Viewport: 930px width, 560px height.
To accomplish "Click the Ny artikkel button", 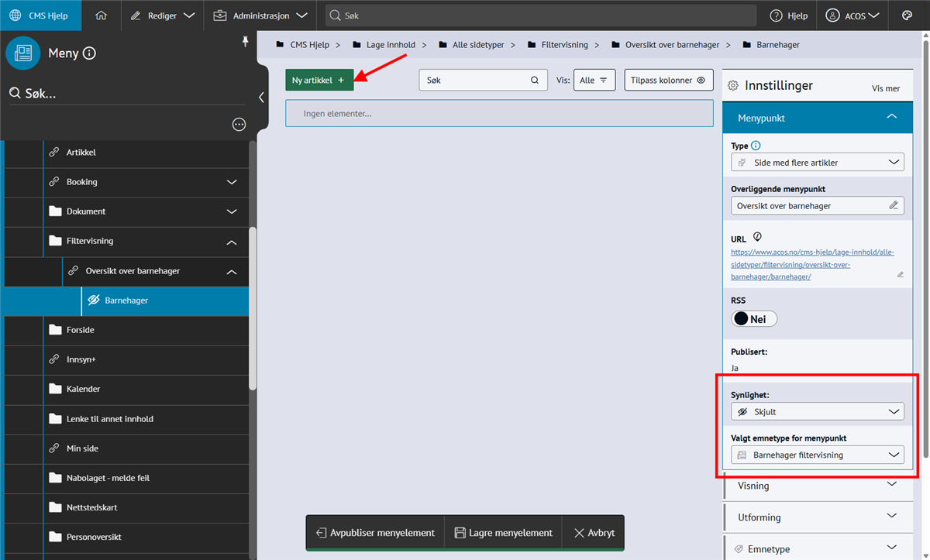I will [x=319, y=80].
